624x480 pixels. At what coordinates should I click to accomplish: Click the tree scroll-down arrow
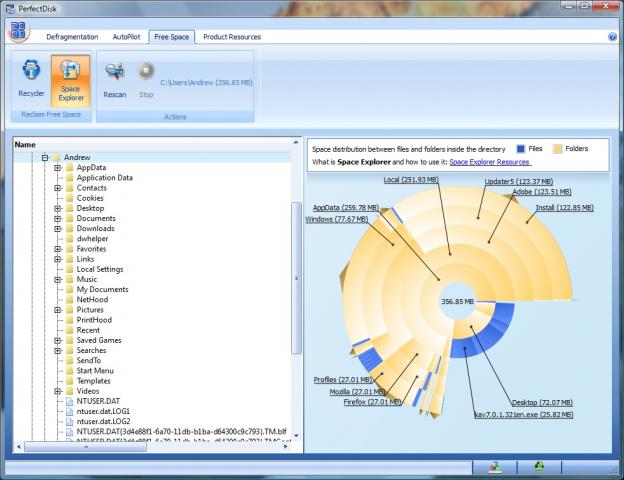(x=296, y=435)
